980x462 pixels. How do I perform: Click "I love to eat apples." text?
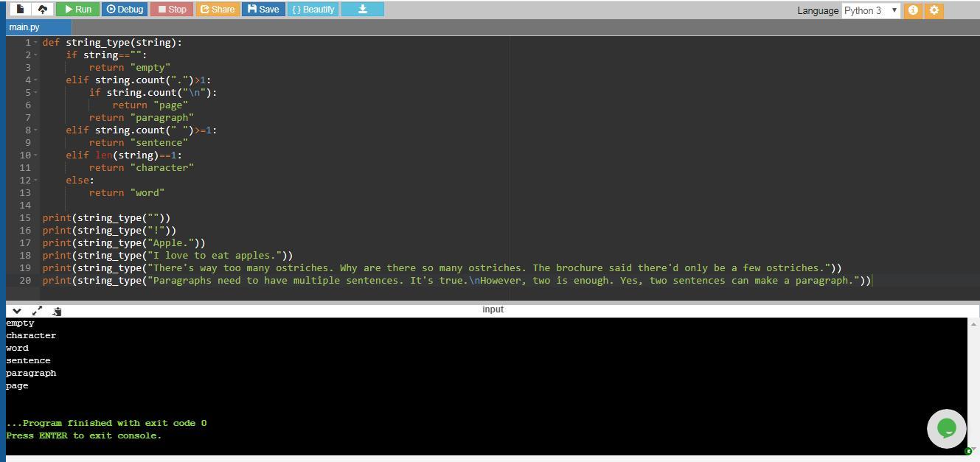(x=215, y=255)
